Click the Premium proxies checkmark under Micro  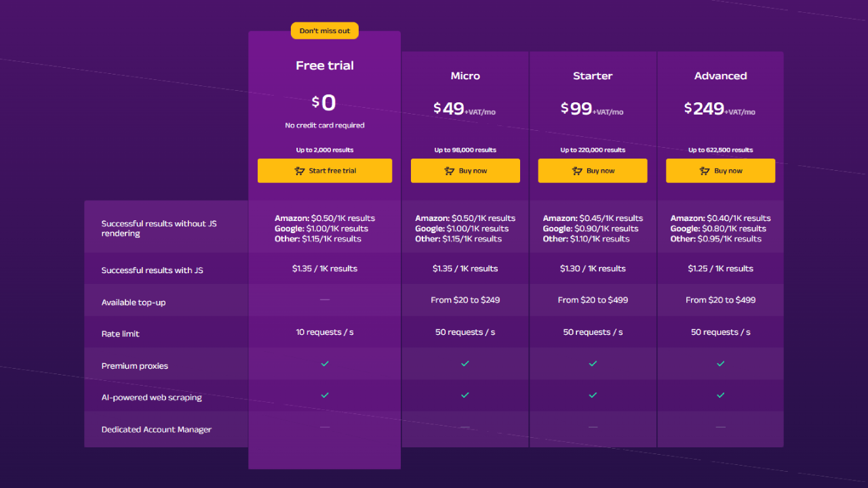465,364
